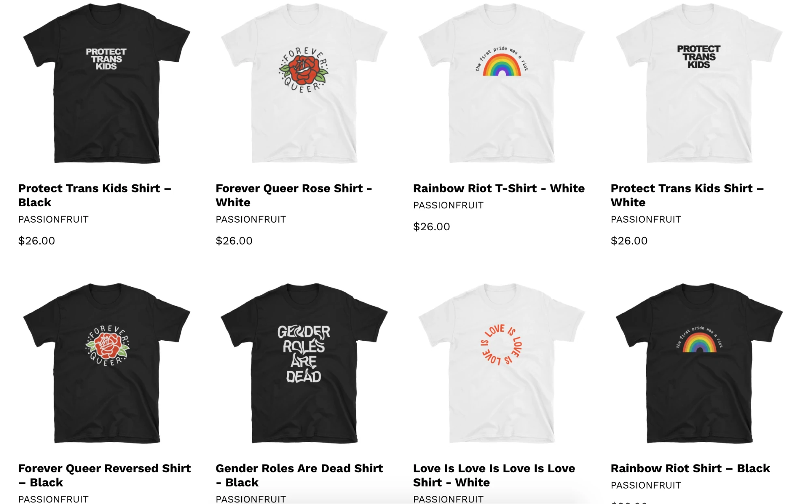Click the Protect Trans Kids Shirt – Black title
Screen dimensions: 812x504
pyautogui.click(x=95, y=195)
